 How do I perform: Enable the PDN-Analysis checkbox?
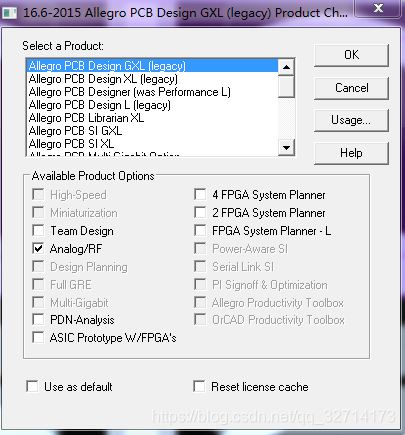(38, 320)
